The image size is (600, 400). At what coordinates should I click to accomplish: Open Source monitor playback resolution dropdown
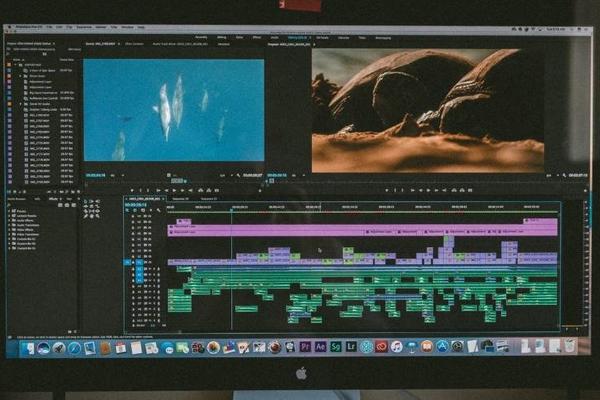click(x=225, y=175)
